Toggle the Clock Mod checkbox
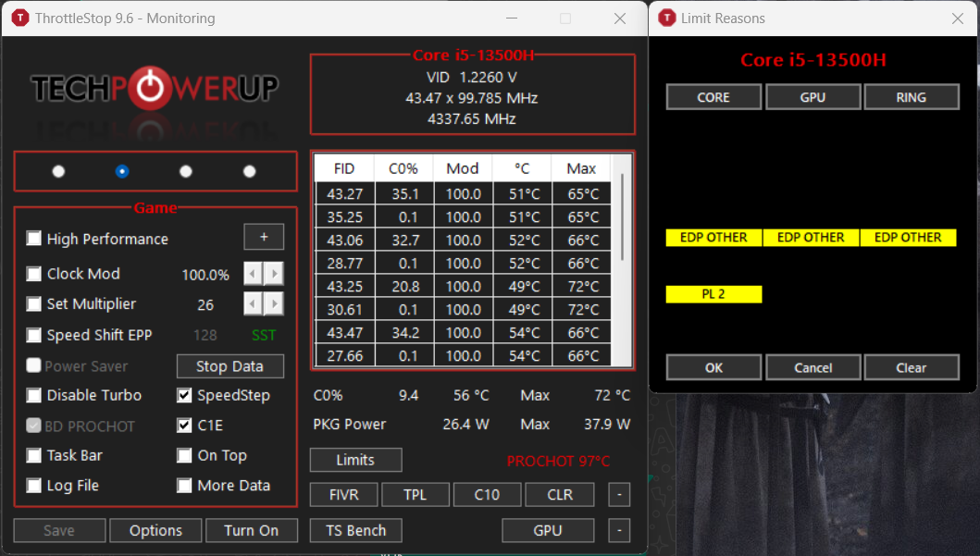 point(33,274)
